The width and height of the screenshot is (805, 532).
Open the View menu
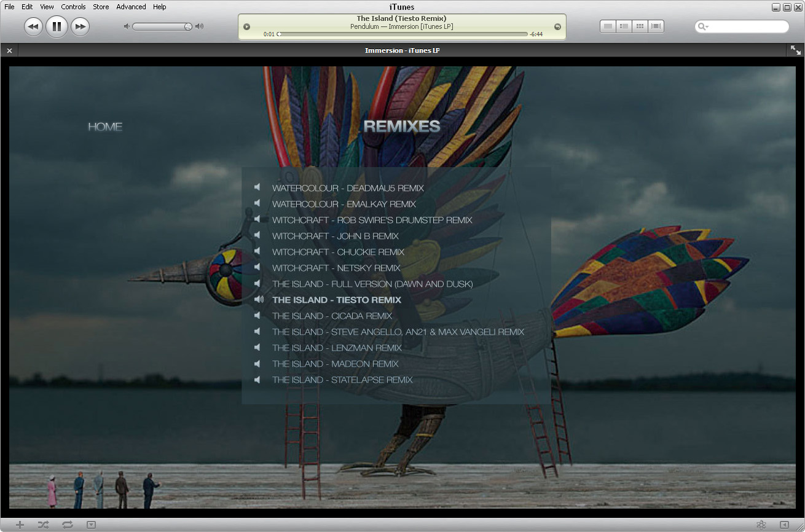tap(47, 7)
